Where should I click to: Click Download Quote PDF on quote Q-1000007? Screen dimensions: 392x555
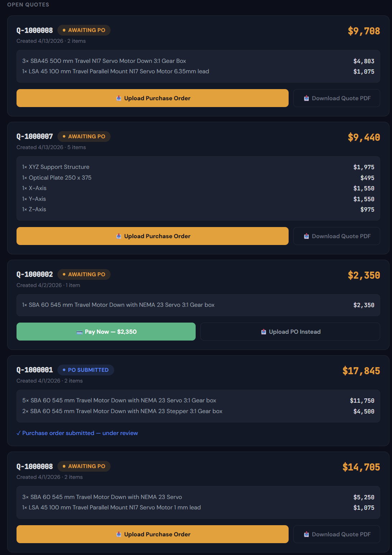pyautogui.click(x=336, y=236)
